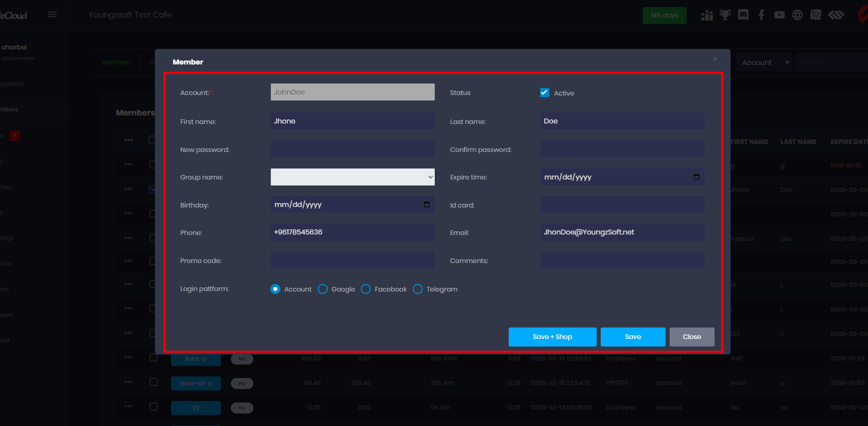Open the star ranking chart icon
Image resolution: width=868 pixels, height=426 pixels.
[x=707, y=15]
